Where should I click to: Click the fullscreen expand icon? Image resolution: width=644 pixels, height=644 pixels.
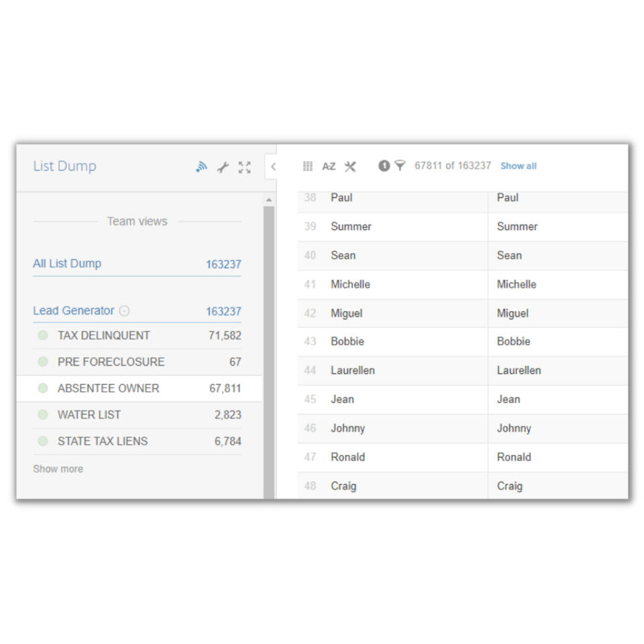[244, 167]
